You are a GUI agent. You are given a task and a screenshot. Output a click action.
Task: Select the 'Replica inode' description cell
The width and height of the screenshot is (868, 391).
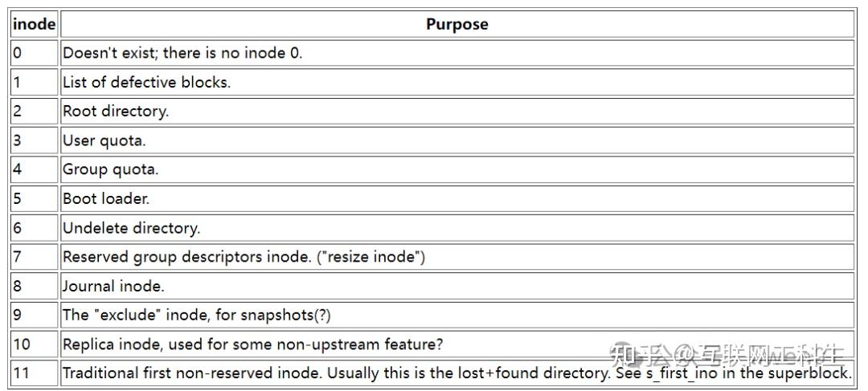(457, 344)
